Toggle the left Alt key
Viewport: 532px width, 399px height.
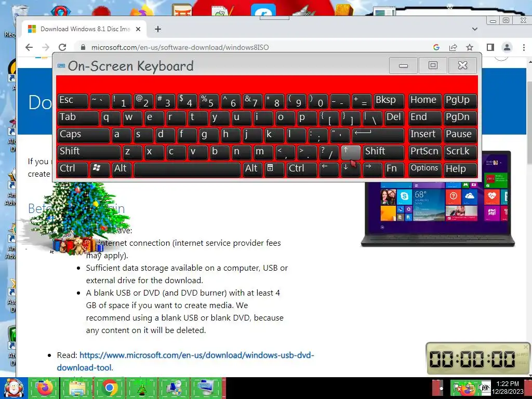click(122, 169)
